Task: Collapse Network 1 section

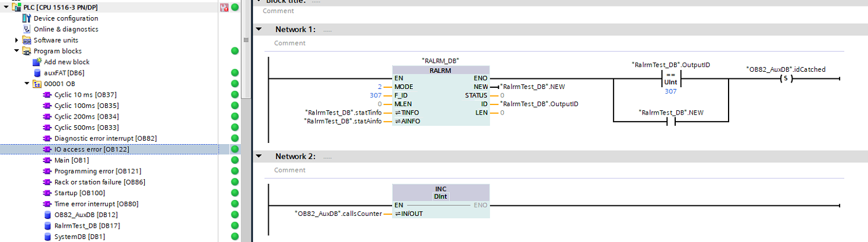Action: tap(259, 29)
